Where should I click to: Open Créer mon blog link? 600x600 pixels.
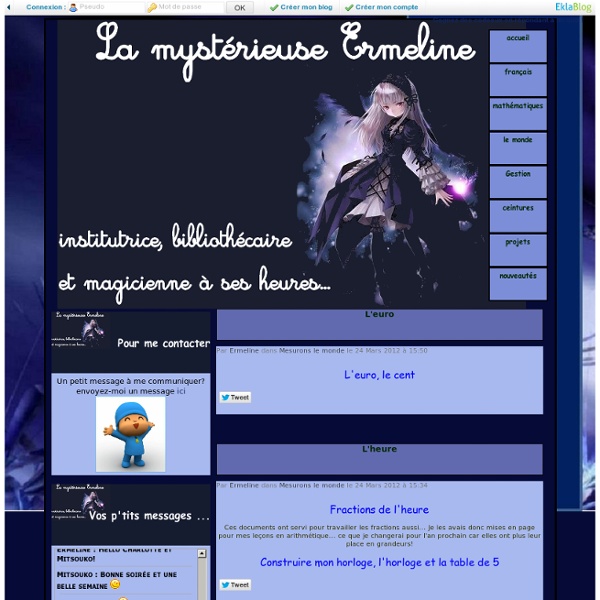pos(301,7)
